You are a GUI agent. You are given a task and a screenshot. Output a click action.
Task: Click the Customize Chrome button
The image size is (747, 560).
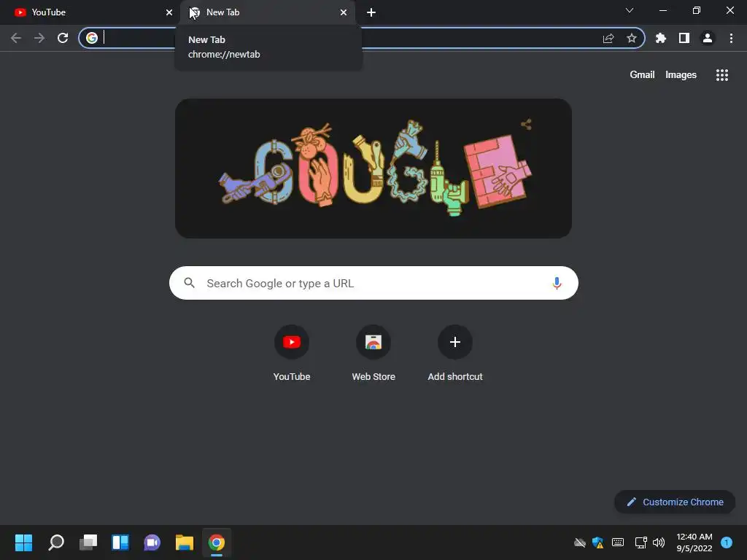[x=675, y=502]
